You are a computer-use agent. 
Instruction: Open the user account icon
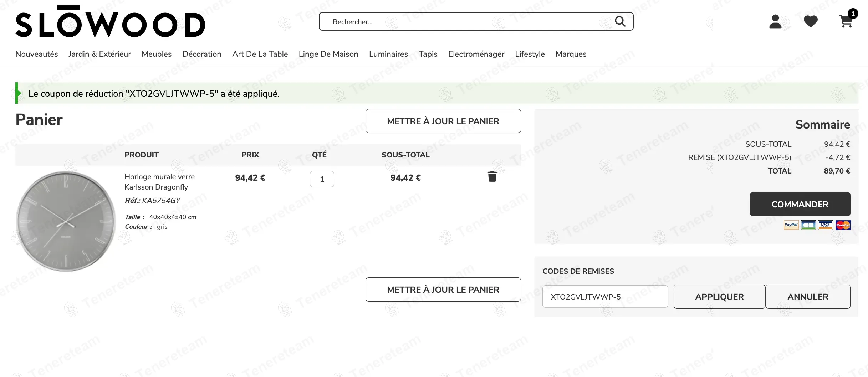[775, 21]
